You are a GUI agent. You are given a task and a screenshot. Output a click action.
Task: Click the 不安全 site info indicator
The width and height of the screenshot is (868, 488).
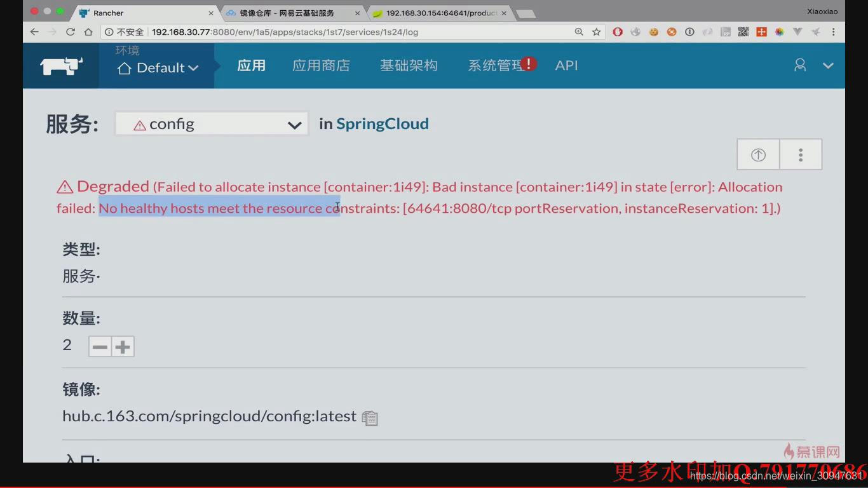(x=125, y=32)
